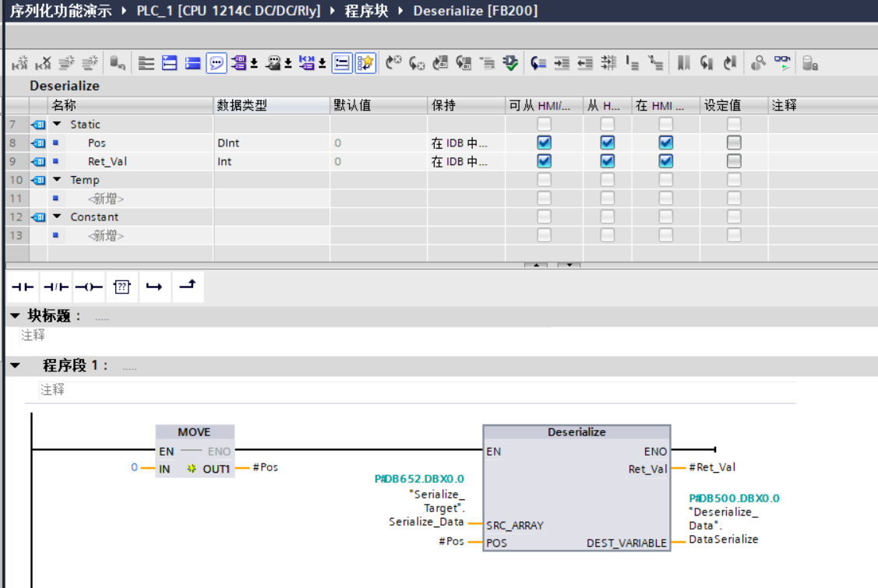Check the setpoint checkbox for Ret_Val
The width and height of the screenshot is (878, 588).
pos(734,161)
